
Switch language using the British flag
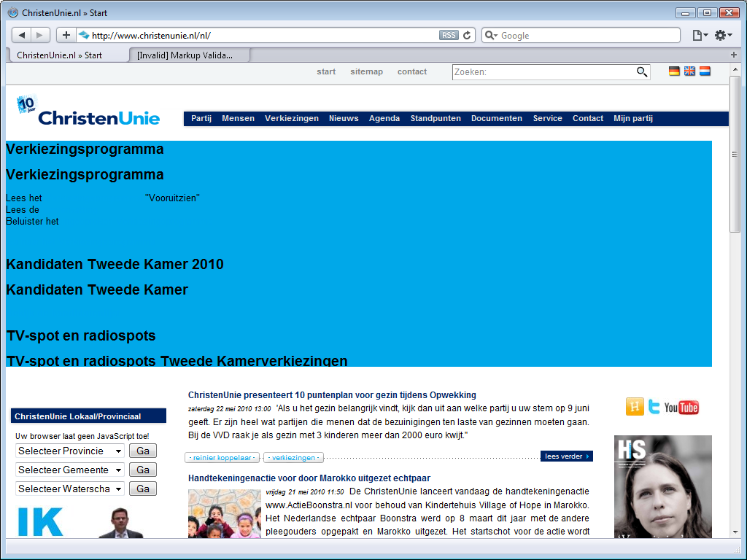point(689,71)
